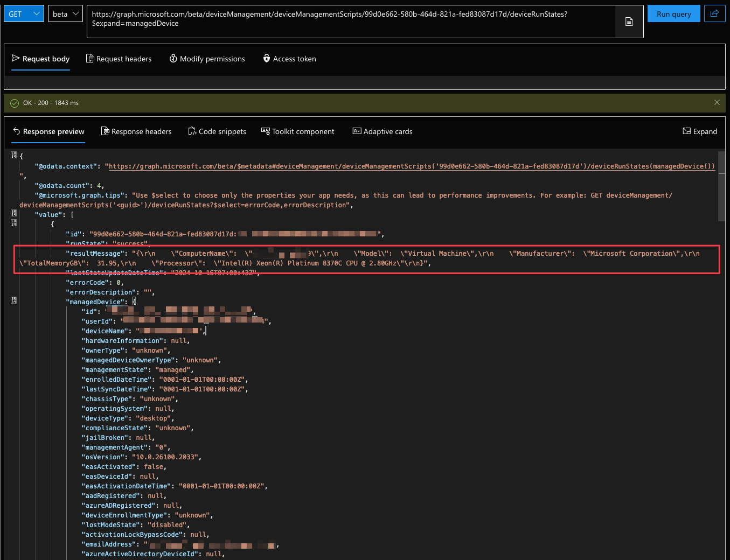This screenshot has height=560, width=730.
Task: Click the "managementAgent": "0" line
Action: click(126, 447)
